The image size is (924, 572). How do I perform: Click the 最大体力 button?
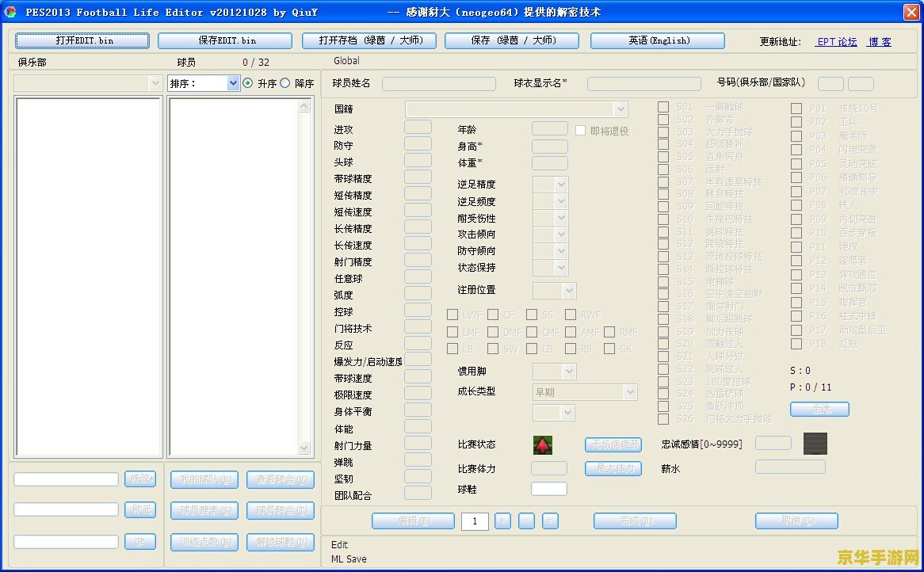click(613, 469)
